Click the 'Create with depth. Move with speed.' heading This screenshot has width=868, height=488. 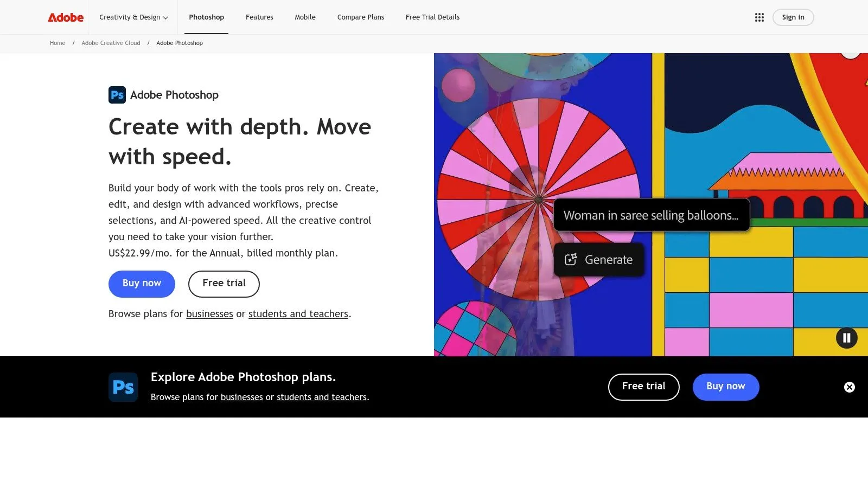point(240,142)
